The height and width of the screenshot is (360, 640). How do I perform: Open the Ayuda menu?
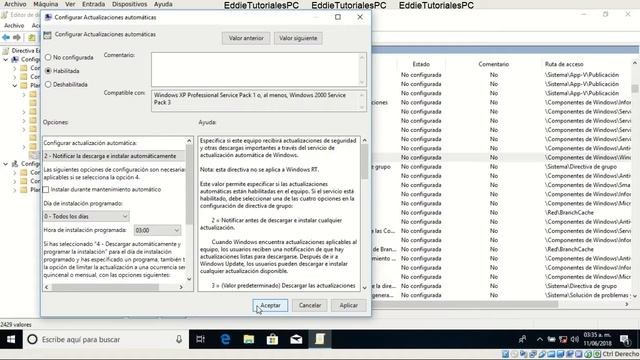coord(163,4)
